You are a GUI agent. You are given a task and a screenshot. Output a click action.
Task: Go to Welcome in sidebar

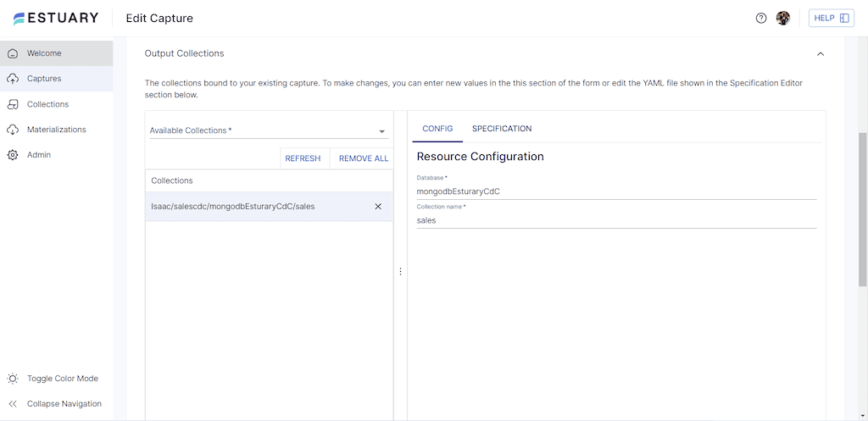tap(57, 53)
